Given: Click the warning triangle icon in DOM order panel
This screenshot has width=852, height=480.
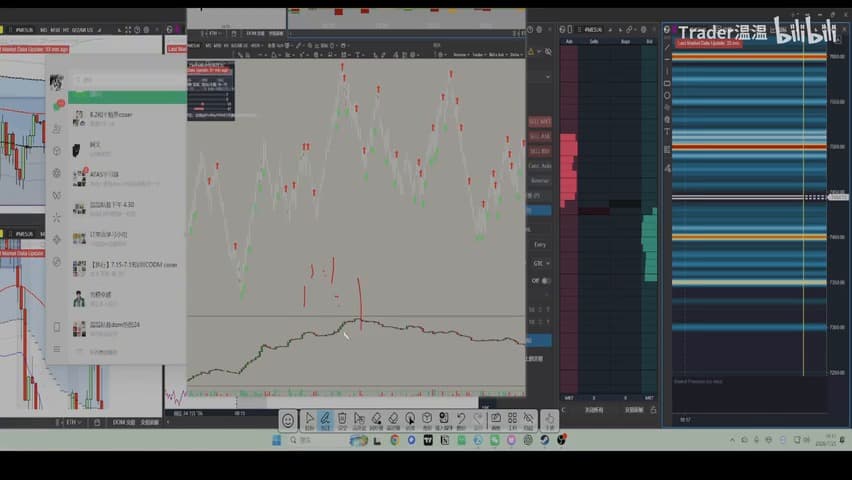Looking at the screenshot, I should coord(531,52).
